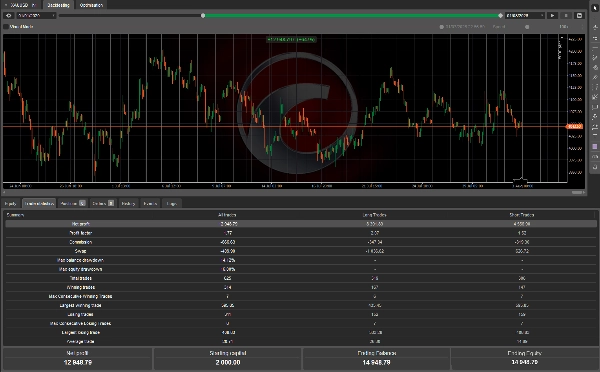Open the Positions tab
600x372 pixels.
[72, 204]
